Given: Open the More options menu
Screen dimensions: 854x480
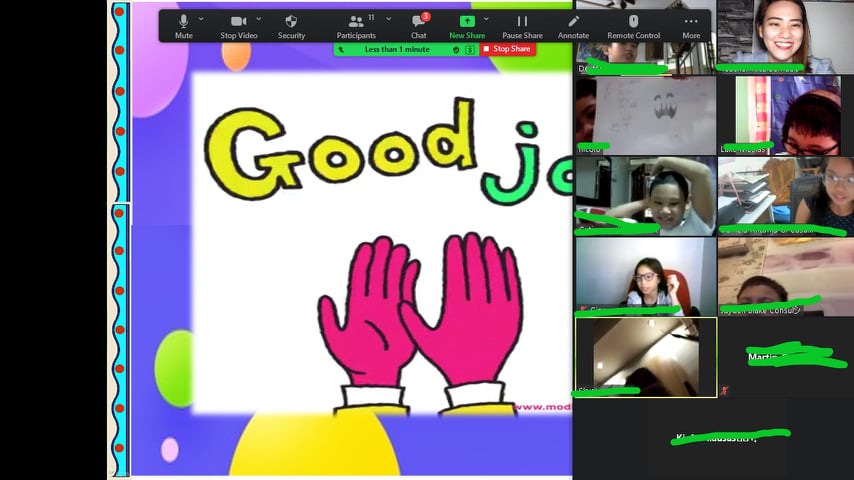Looking at the screenshot, I should click(691, 26).
